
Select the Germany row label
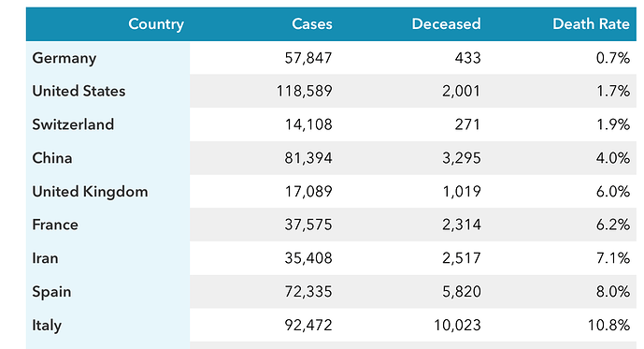click(64, 58)
